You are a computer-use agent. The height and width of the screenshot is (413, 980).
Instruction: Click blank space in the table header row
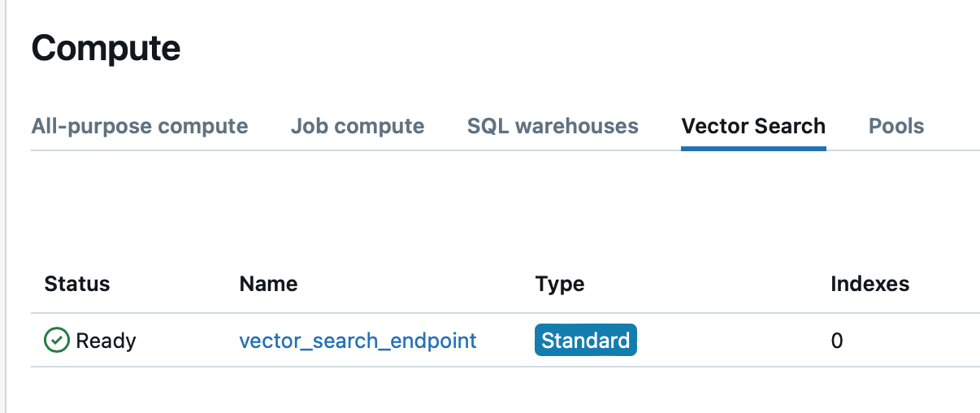pyautogui.click(x=707, y=284)
